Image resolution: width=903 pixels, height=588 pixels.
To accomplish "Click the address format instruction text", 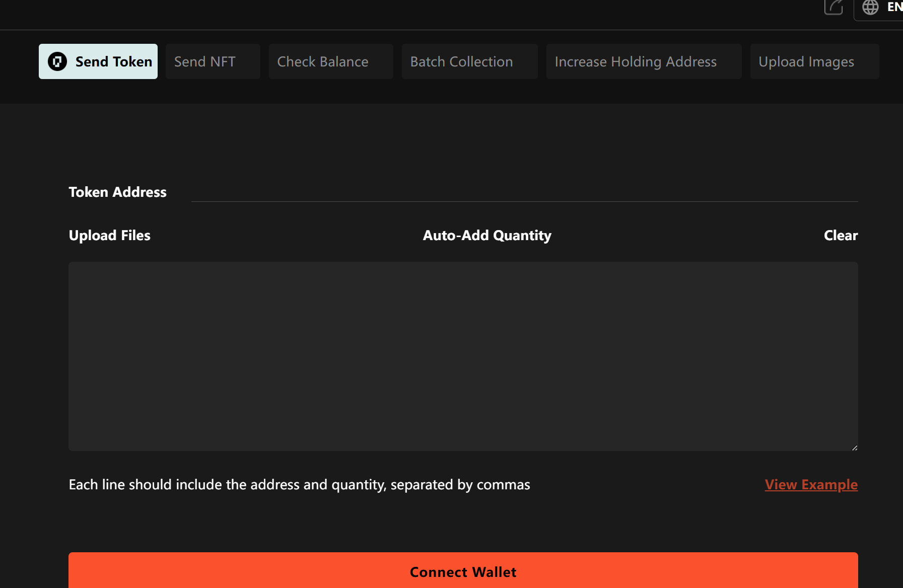I will pos(299,484).
